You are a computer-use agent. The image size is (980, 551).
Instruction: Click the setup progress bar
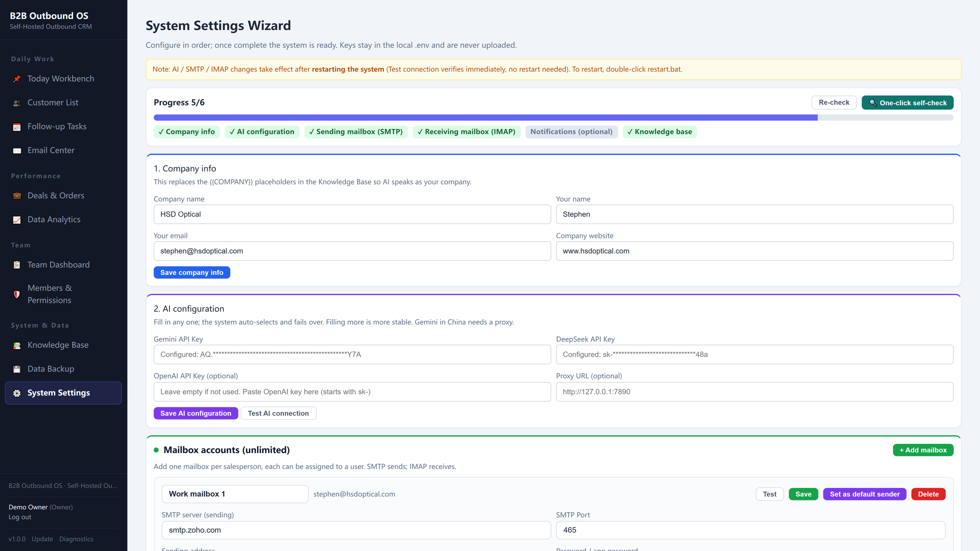click(x=553, y=118)
